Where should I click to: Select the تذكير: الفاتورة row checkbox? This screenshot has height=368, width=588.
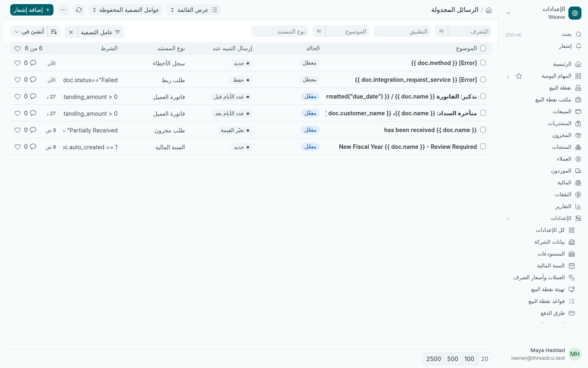coord(483,96)
